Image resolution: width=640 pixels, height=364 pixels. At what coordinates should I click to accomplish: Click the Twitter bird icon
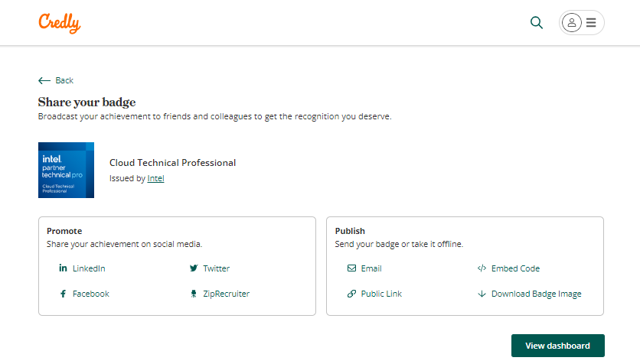(194, 268)
